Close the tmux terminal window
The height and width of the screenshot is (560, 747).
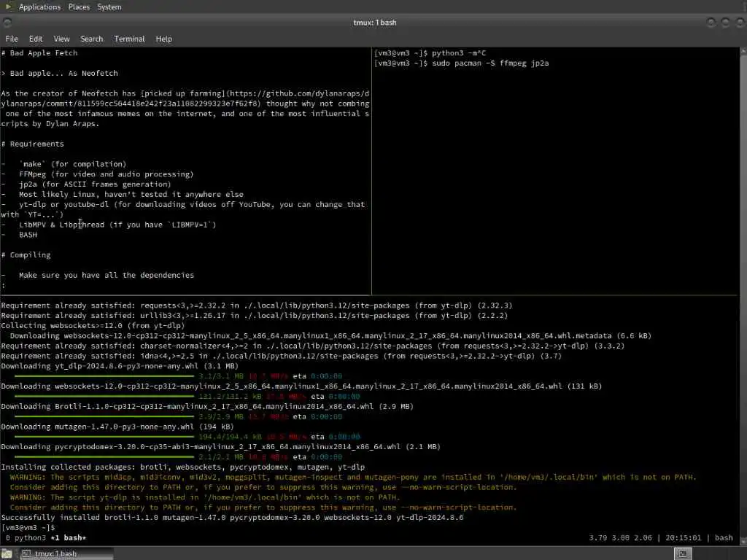coord(740,23)
